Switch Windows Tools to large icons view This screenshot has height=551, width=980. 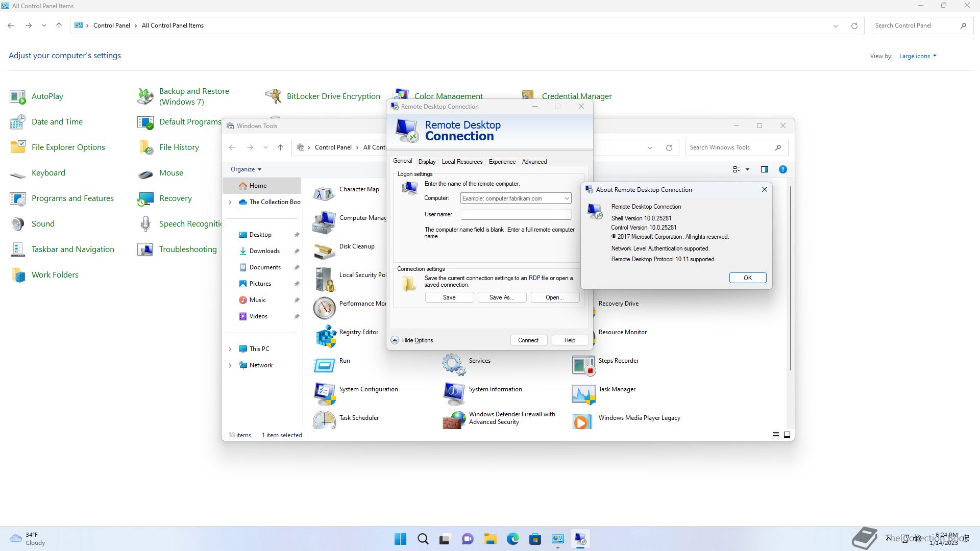click(x=787, y=435)
